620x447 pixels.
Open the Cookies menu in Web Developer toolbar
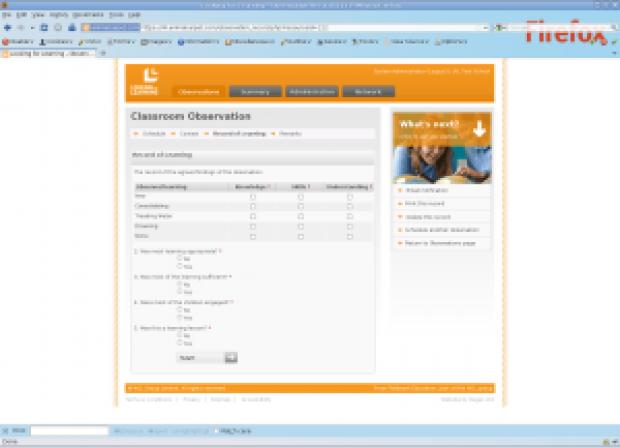click(56, 42)
